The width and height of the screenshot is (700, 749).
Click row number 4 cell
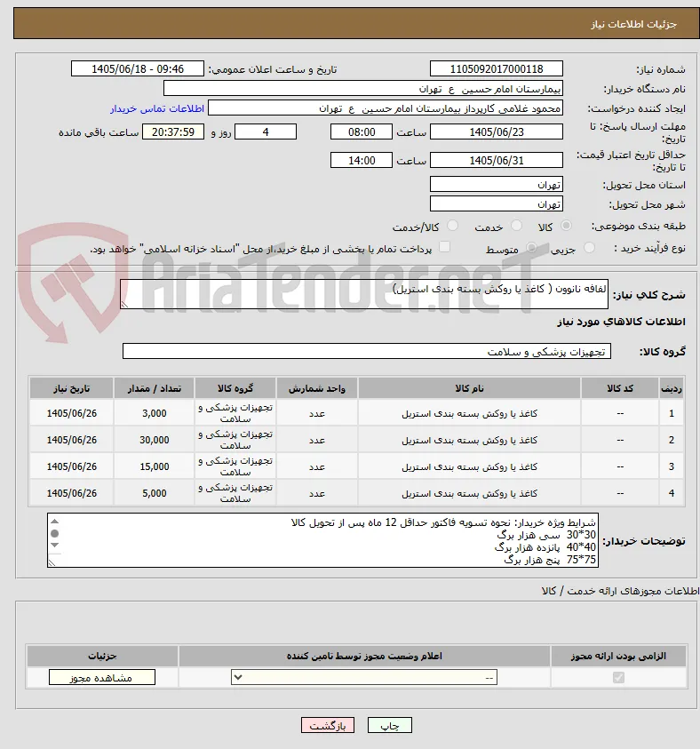click(x=672, y=493)
